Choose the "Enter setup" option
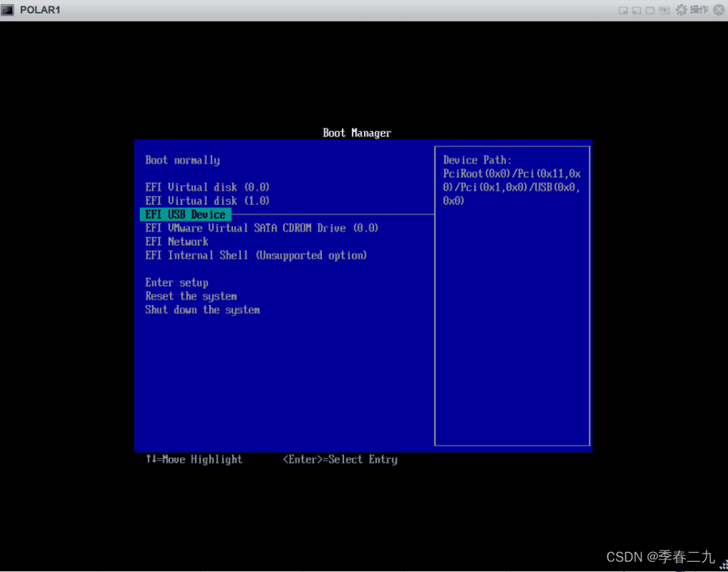Viewport: 728px width, 572px height. (177, 283)
